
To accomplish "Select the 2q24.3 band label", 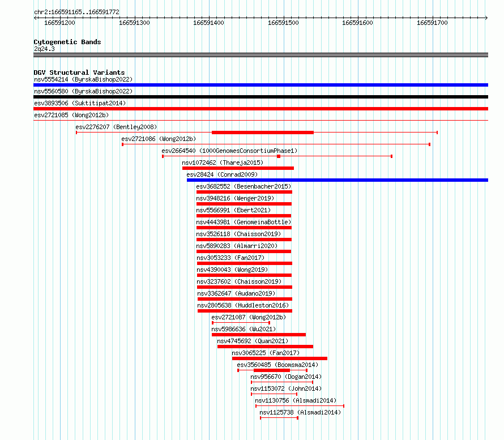I will coord(44,49).
